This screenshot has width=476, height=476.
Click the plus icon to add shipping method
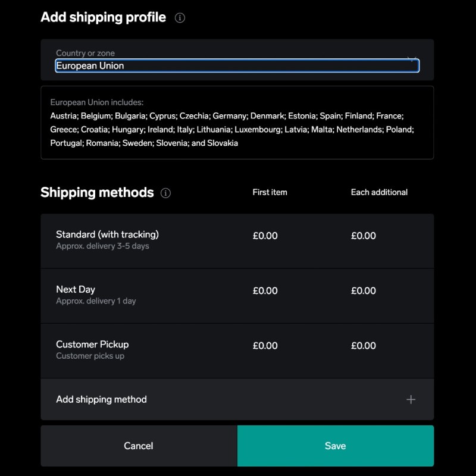[411, 400]
